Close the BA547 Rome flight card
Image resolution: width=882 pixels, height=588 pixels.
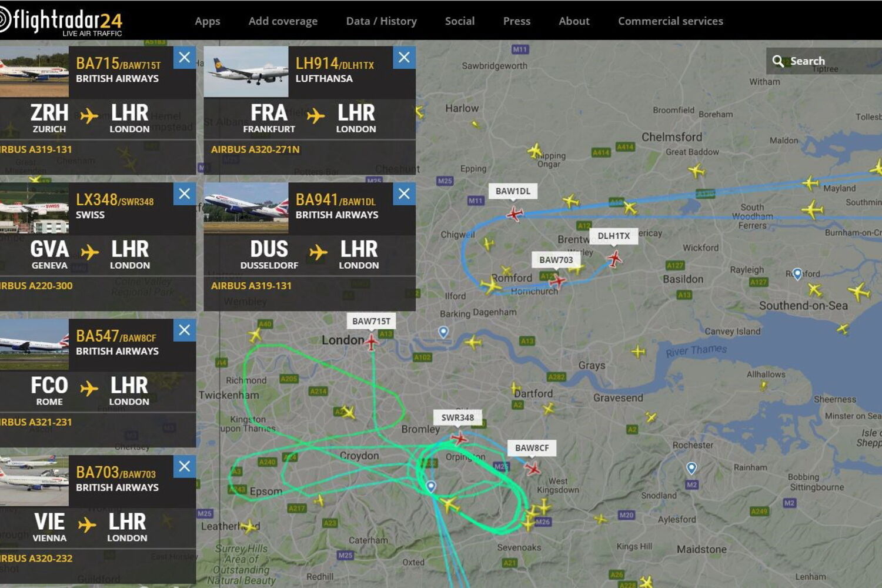pos(185,330)
